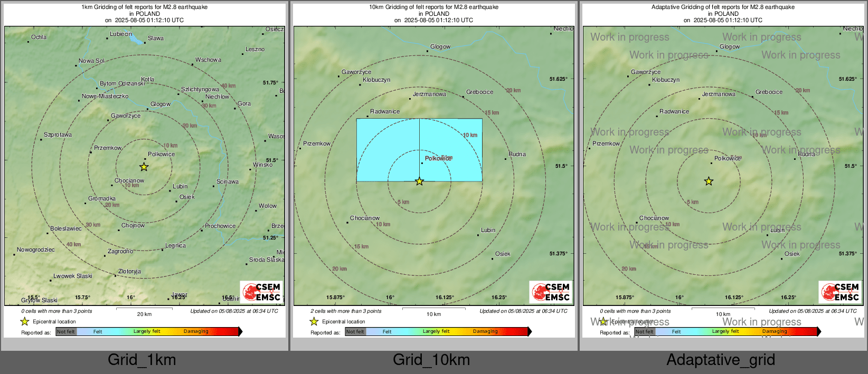Open the Grid_1km map thumbnail caption
This screenshot has width=868, height=374.
click(x=141, y=360)
